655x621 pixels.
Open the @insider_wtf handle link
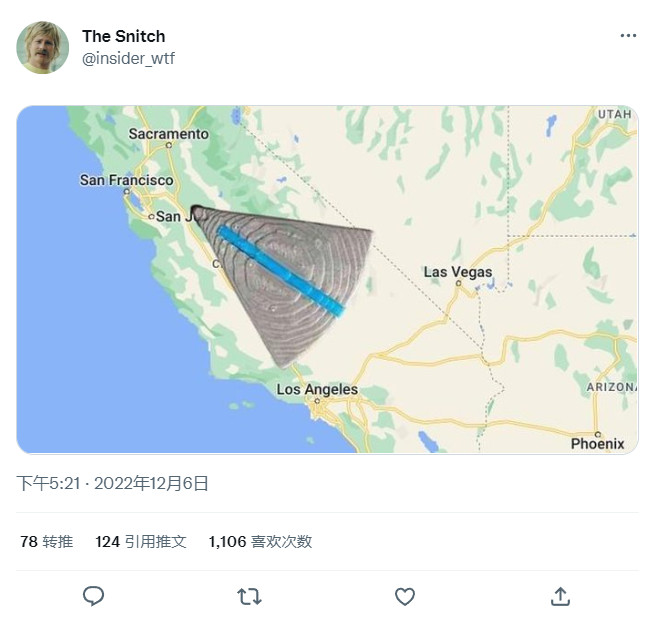[x=128, y=58]
